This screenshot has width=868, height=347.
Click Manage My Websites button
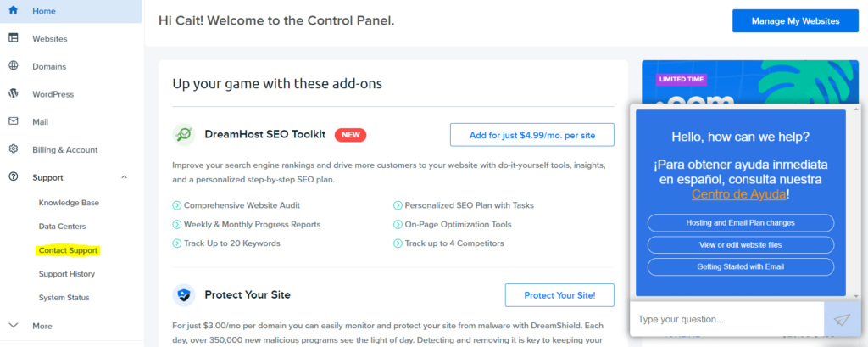[x=795, y=21]
